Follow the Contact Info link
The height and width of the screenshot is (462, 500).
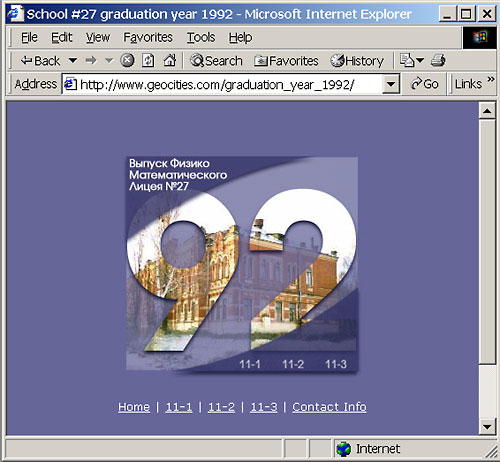coord(329,407)
